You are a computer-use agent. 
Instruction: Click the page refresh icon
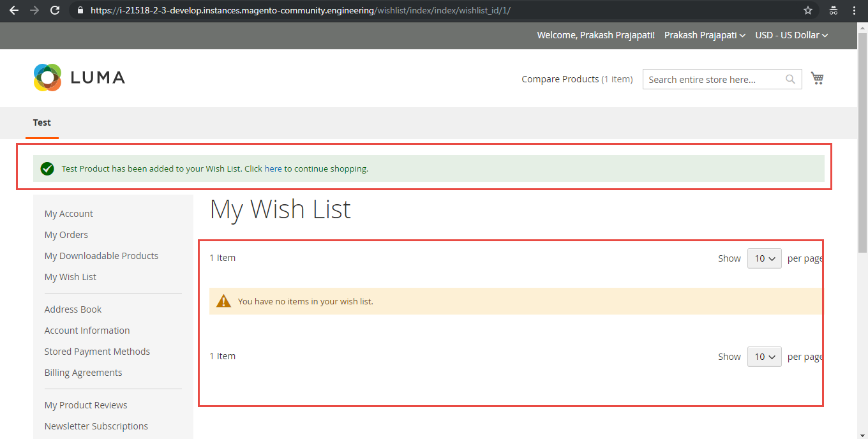tap(55, 10)
